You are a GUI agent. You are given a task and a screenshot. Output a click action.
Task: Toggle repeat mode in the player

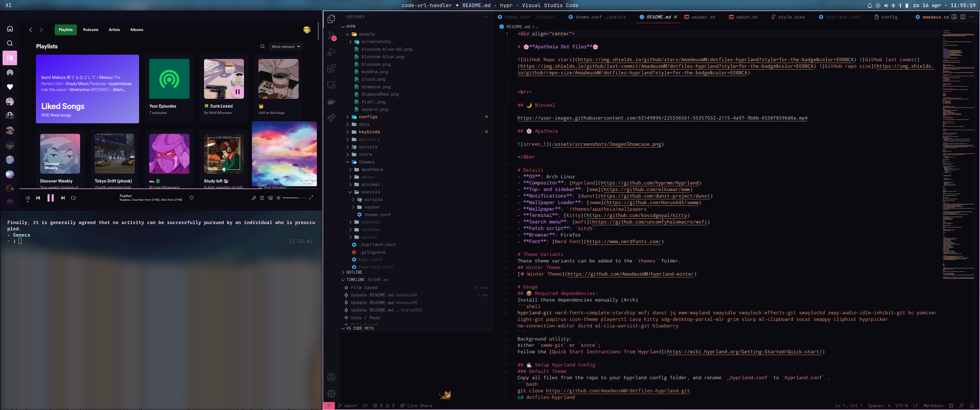pyautogui.click(x=74, y=198)
